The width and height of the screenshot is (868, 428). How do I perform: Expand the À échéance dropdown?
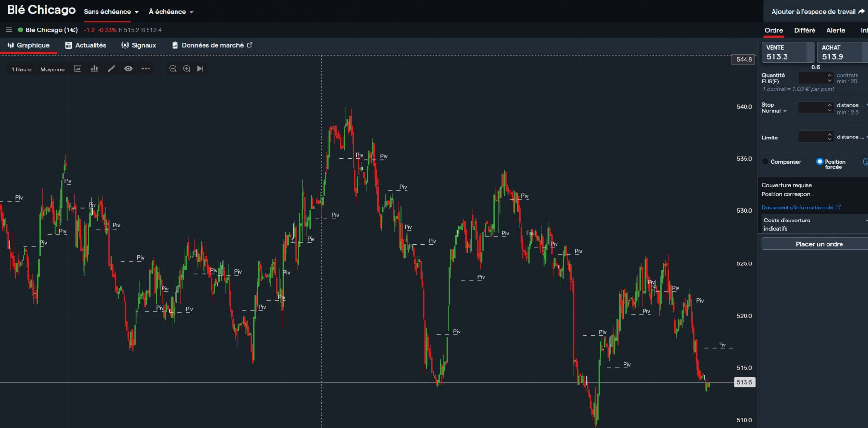pyautogui.click(x=171, y=12)
